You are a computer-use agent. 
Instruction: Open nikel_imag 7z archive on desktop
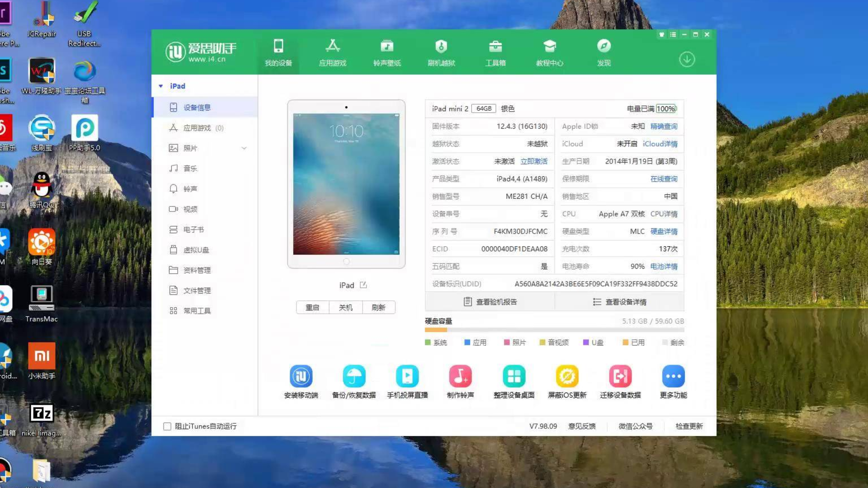pos(42,420)
